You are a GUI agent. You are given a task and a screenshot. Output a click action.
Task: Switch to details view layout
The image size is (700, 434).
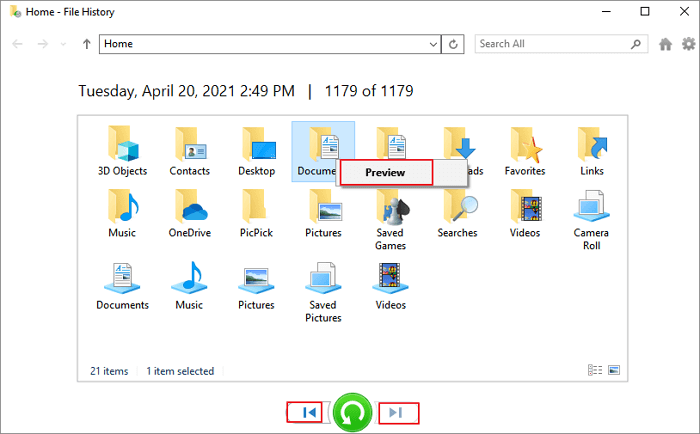595,370
